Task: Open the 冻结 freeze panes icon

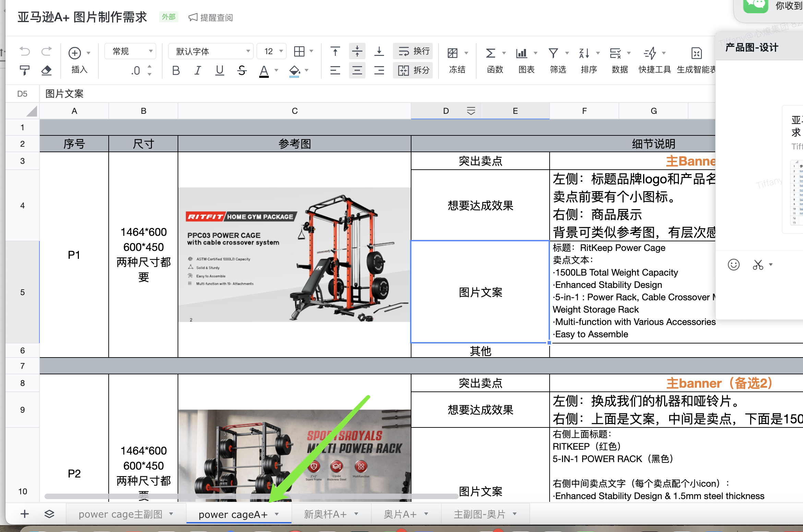Action: (453, 53)
